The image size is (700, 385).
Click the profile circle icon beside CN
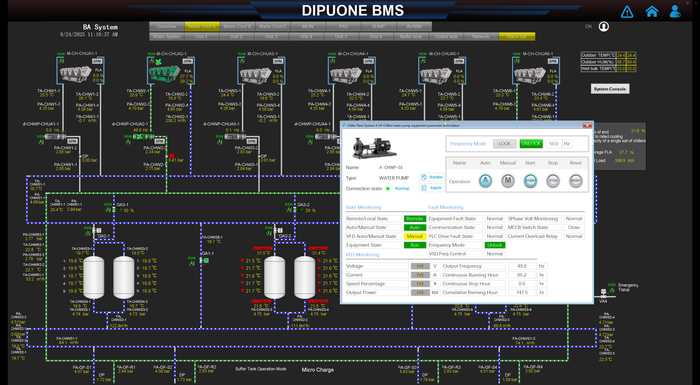604,27
